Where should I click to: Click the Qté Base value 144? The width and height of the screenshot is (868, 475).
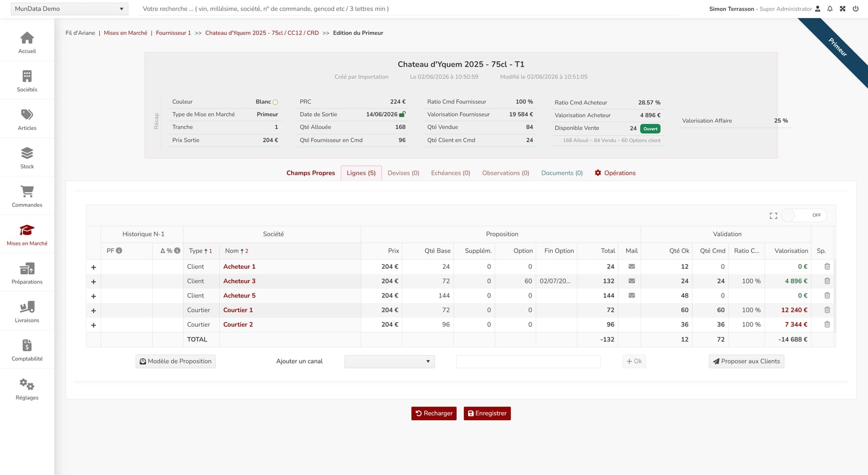(x=444, y=296)
